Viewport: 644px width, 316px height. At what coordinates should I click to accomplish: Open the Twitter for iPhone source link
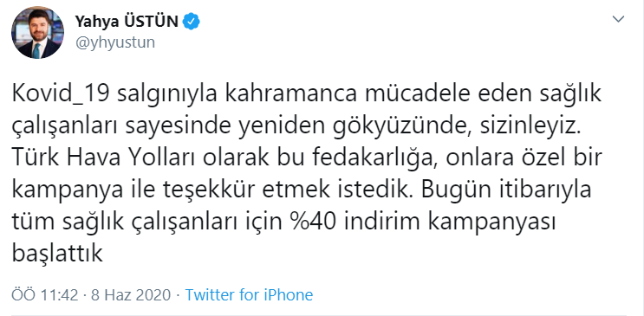[249, 294]
